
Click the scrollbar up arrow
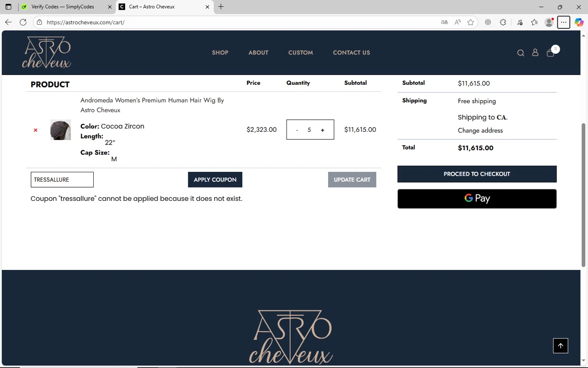(583, 35)
